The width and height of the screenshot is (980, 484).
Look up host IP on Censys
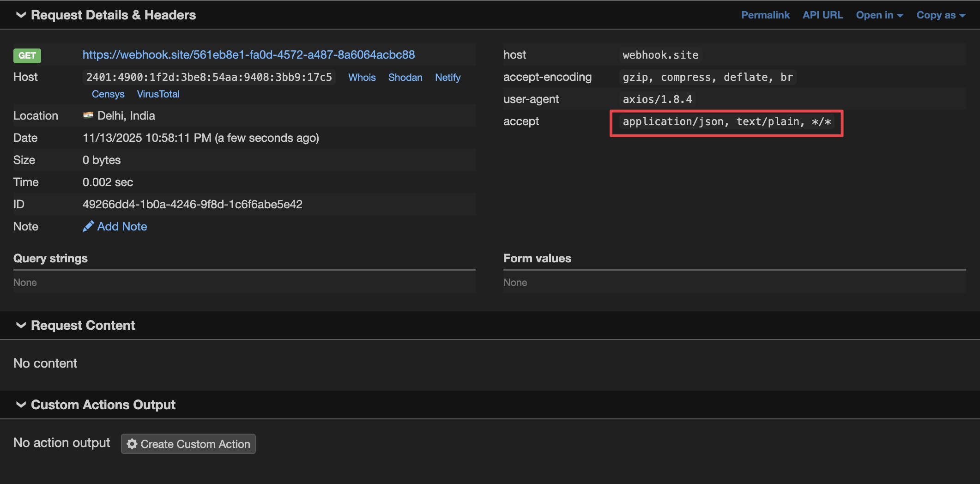tap(108, 94)
